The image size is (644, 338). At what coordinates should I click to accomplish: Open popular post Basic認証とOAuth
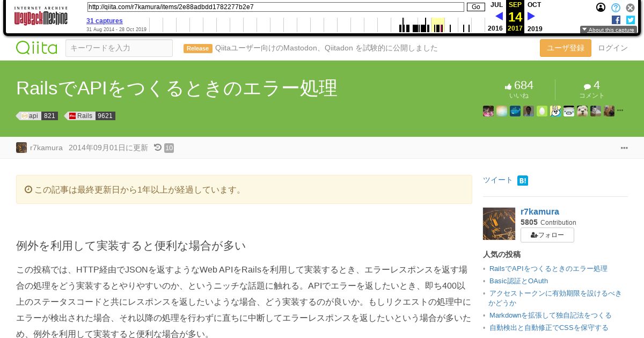point(518,281)
